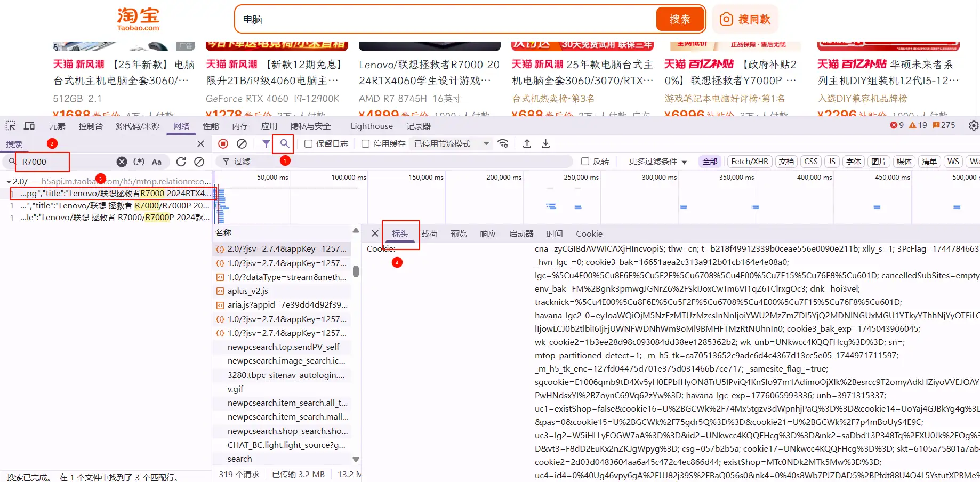Open DevTools settings gear
The width and height of the screenshot is (980, 482).
tap(974, 126)
